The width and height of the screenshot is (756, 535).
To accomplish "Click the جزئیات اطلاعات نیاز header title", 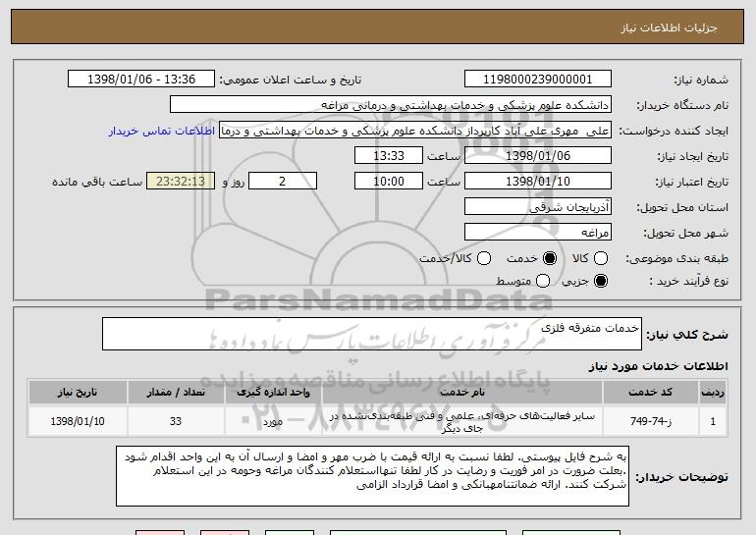I will click(669, 27).
